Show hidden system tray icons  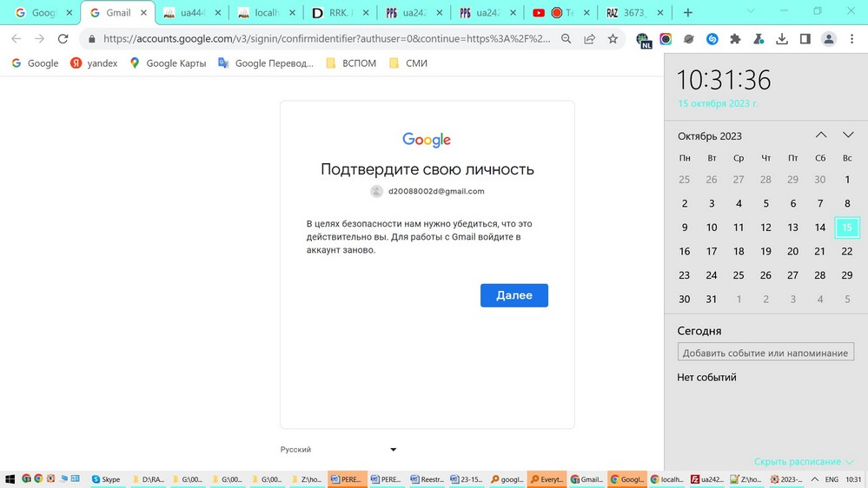pos(815,479)
